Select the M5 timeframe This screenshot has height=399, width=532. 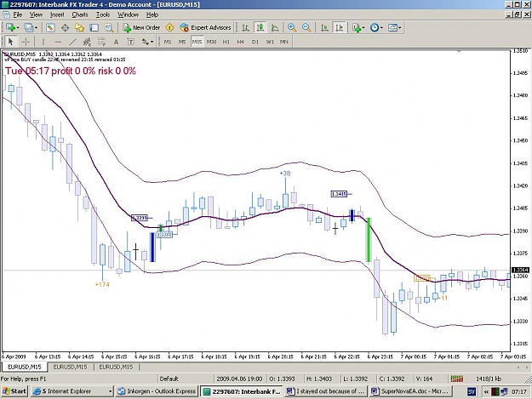(182, 42)
